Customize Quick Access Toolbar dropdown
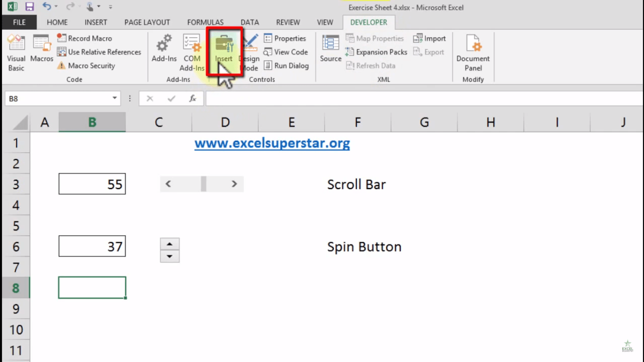Screen dimensions: 644x362 (110, 7)
